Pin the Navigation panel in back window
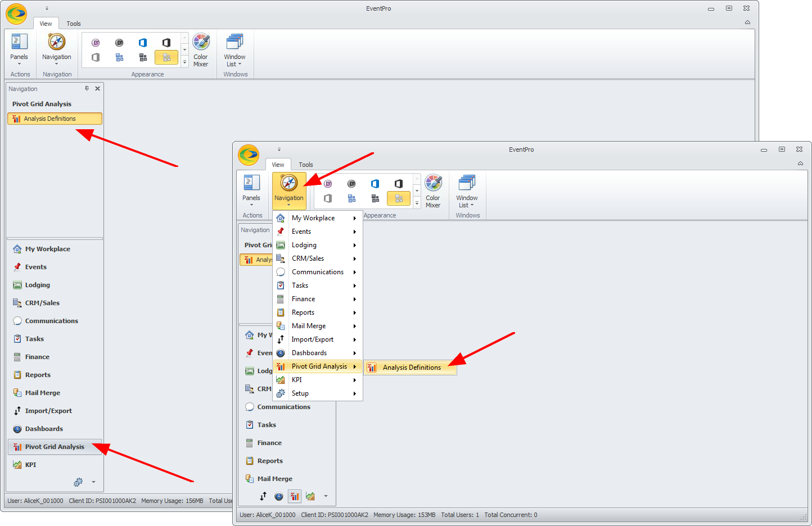 87,88
